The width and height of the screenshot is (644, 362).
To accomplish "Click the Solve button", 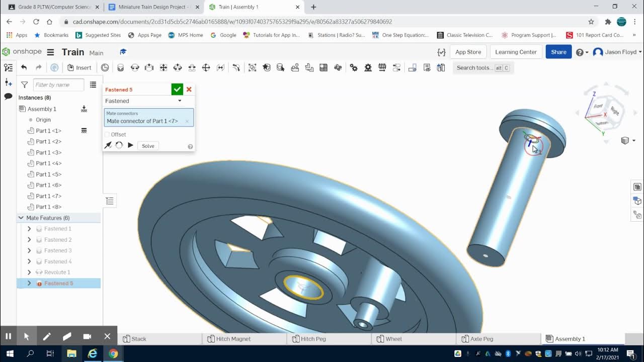I will [148, 146].
